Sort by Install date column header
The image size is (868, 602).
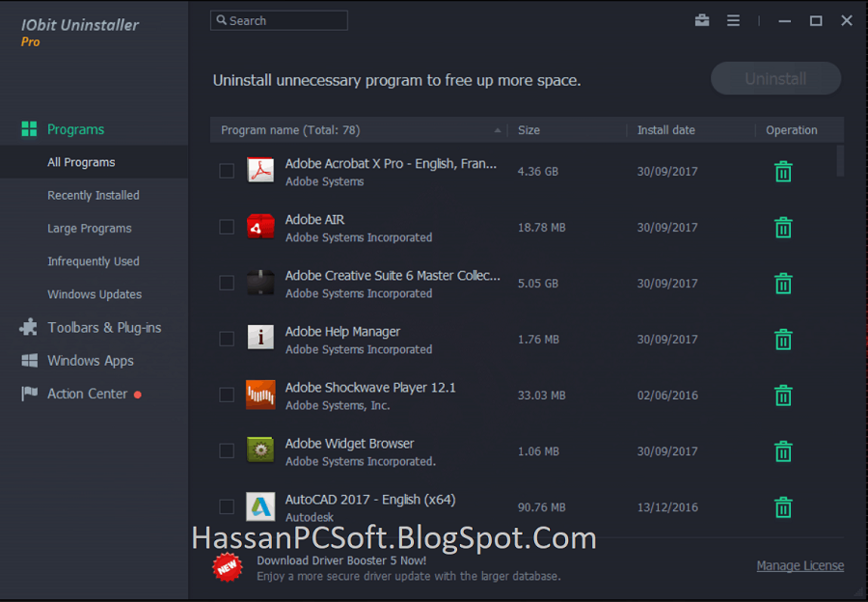coord(665,130)
